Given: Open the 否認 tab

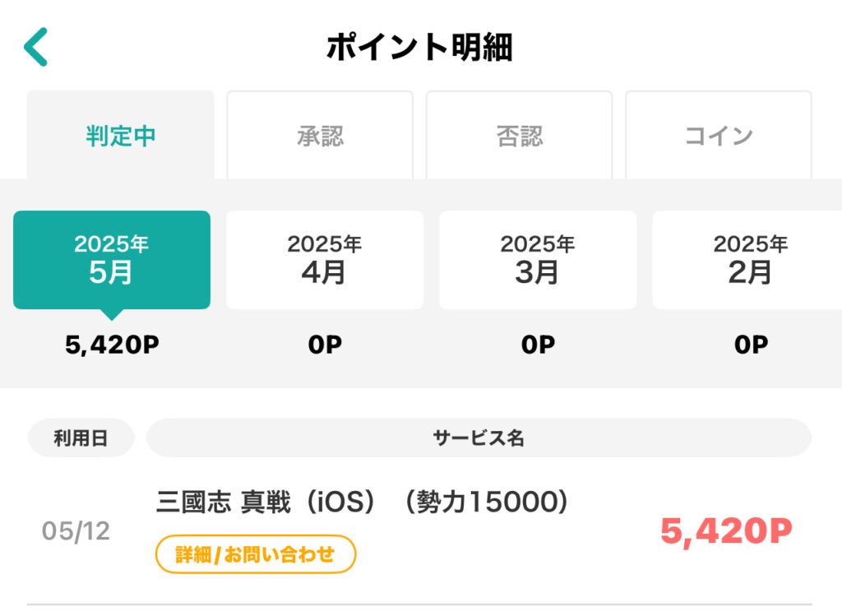Looking at the screenshot, I should [520, 135].
